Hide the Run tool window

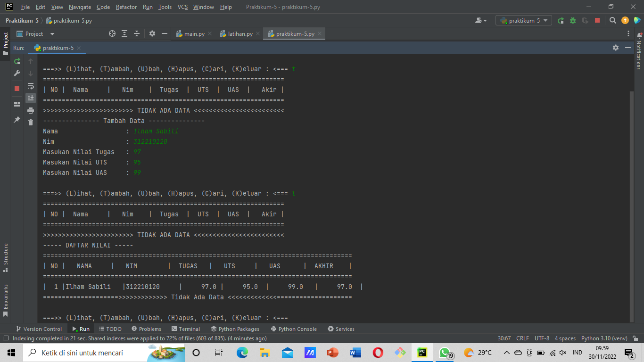point(628,48)
